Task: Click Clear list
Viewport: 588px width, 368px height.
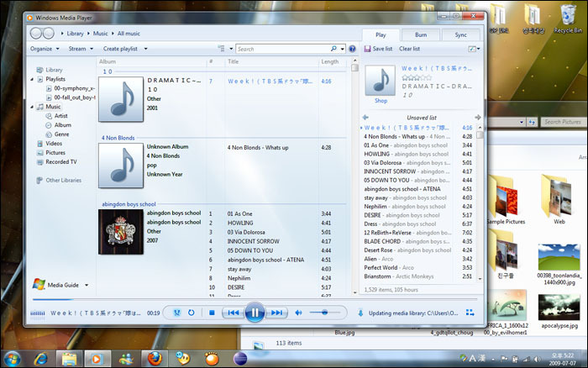Action: coord(409,49)
